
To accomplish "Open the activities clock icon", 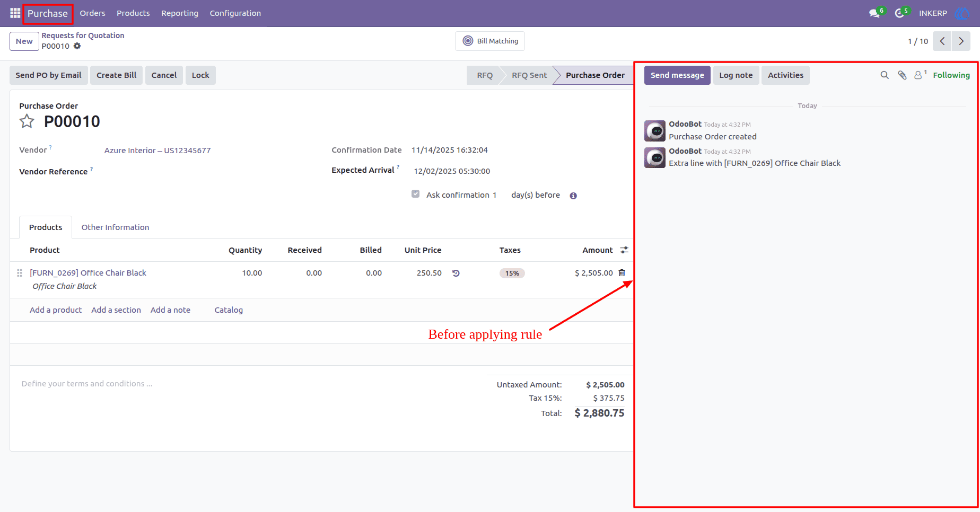I will pyautogui.click(x=899, y=13).
